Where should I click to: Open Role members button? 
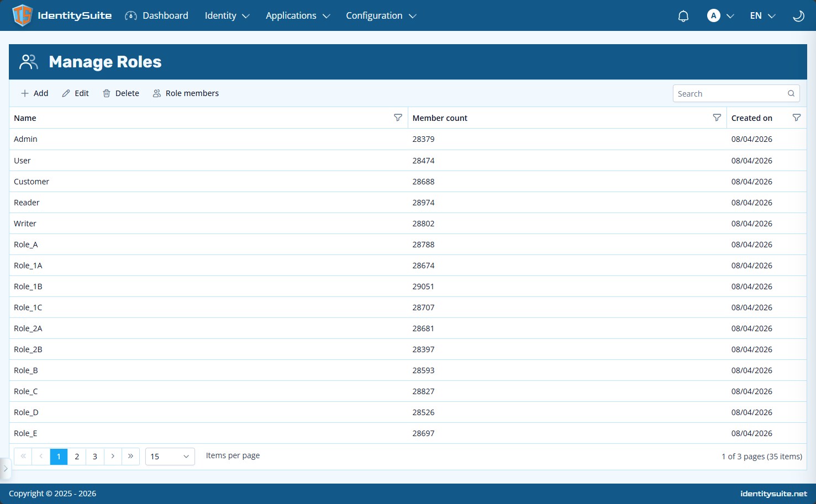[x=186, y=93]
